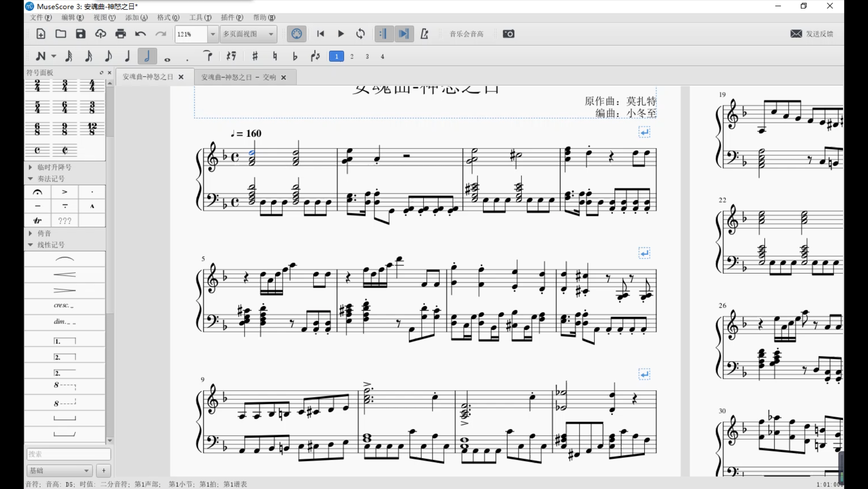Image resolution: width=868 pixels, height=489 pixels.
Task: Toggle the metronome
Action: click(424, 34)
